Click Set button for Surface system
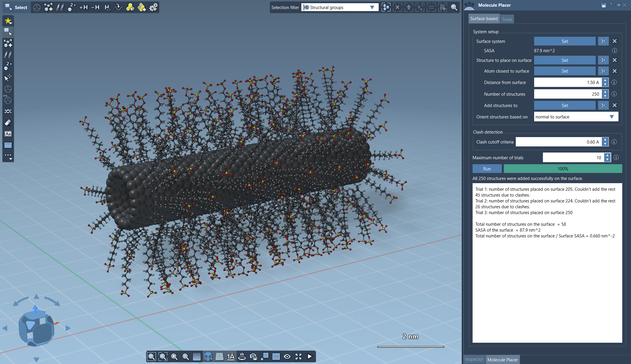Viewport: 631px width, 364px height. [564, 41]
